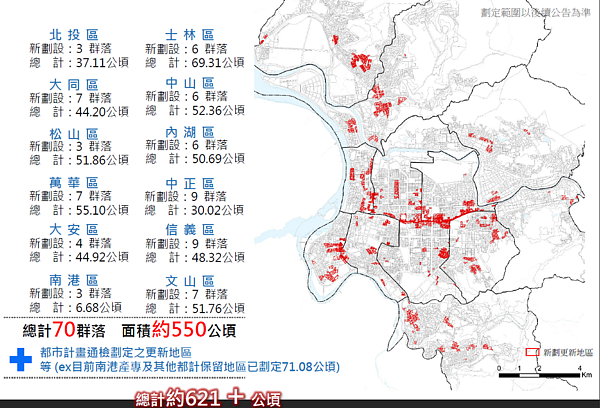Screen dimensions: 600x408
Task: Click the 55.10公頃 total value
Action: tap(102, 210)
